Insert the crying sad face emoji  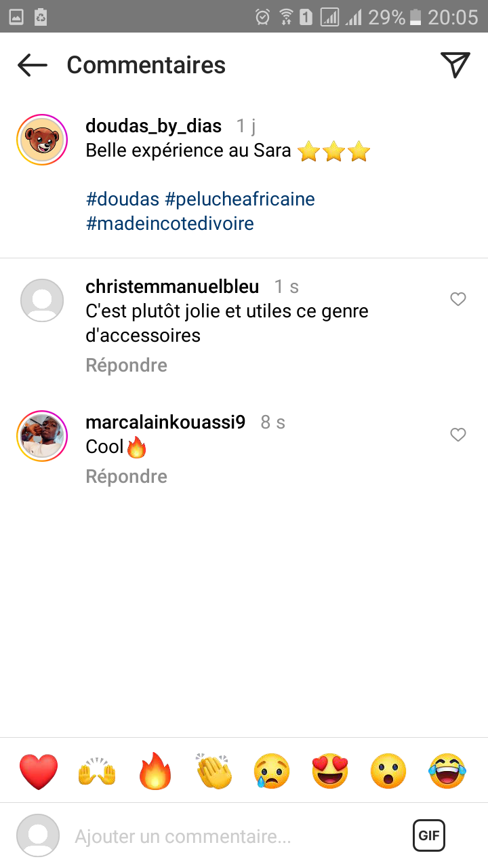point(272,772)
